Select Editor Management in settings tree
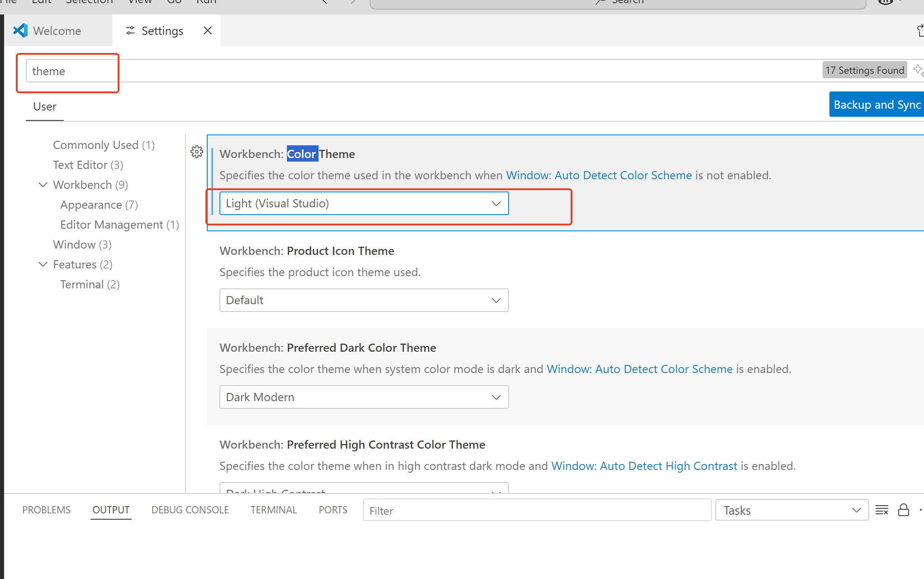The height and width of the screenshot is (579, 924). 119,225
